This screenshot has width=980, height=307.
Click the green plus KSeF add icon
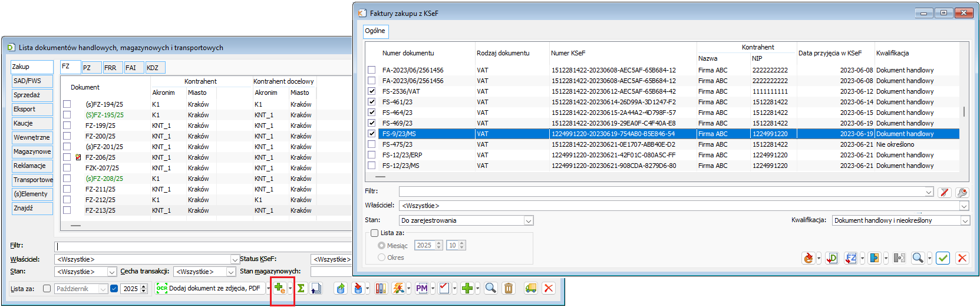(x=279, y=289)
